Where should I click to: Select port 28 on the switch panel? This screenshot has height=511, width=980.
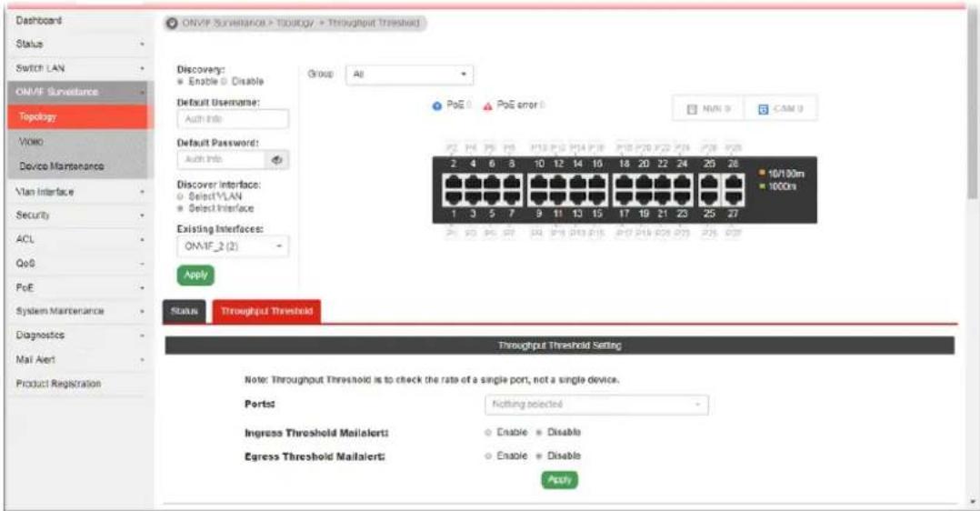point(733,182)
